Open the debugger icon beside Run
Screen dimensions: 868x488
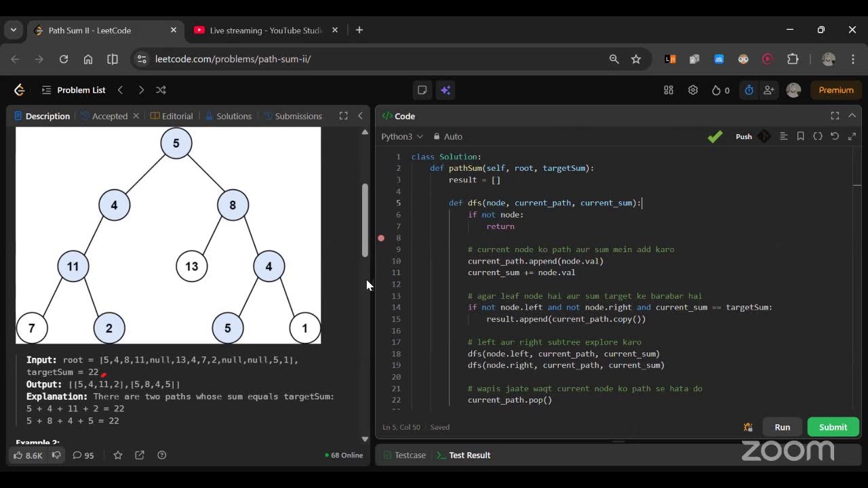pyautogui.click(x=748, y=427)
